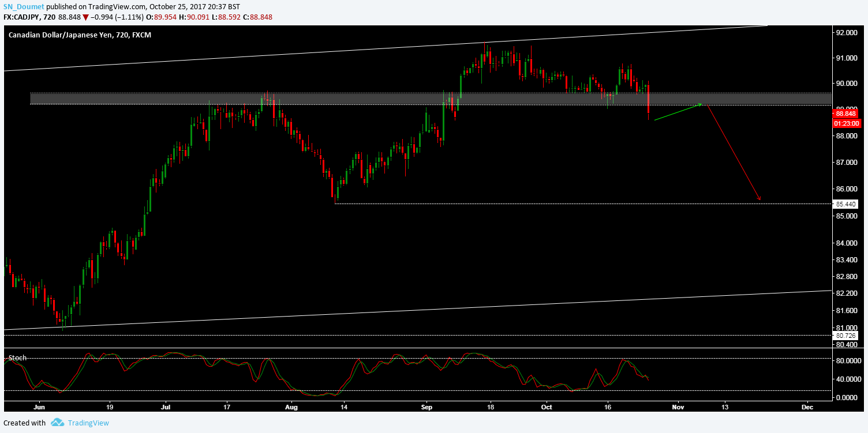868x433 pixels.
Task: Click the 17 date label on time axis
Action: coord(226,407)
